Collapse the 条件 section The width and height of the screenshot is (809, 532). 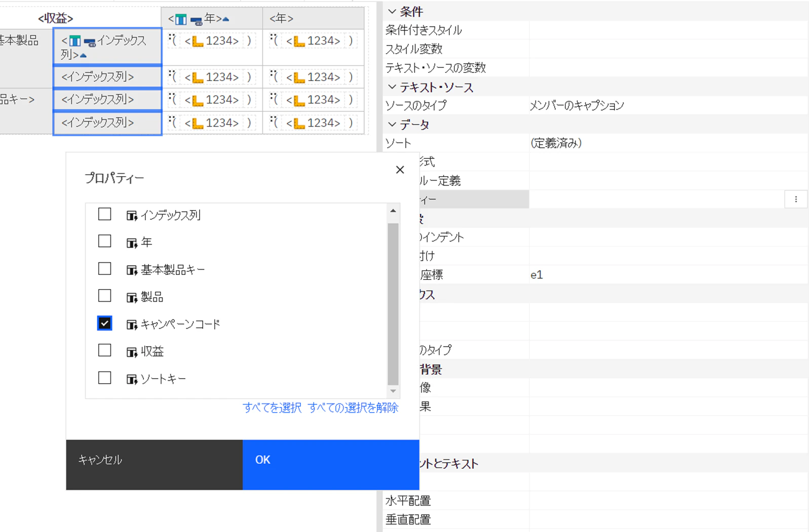pos(392,11)
